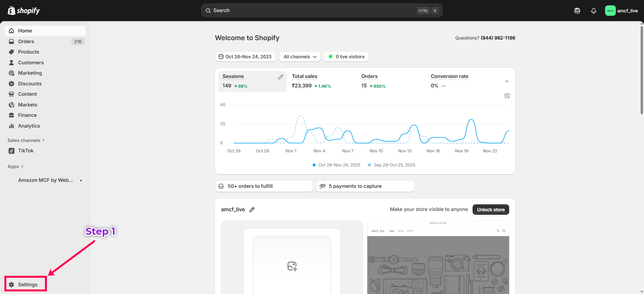644x294 pixels.
Task: Expand the Apps section in sidebar
Action: [x=15, y=166]
